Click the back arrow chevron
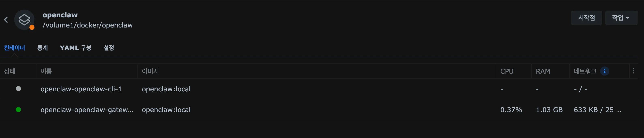 pos(6,20)
